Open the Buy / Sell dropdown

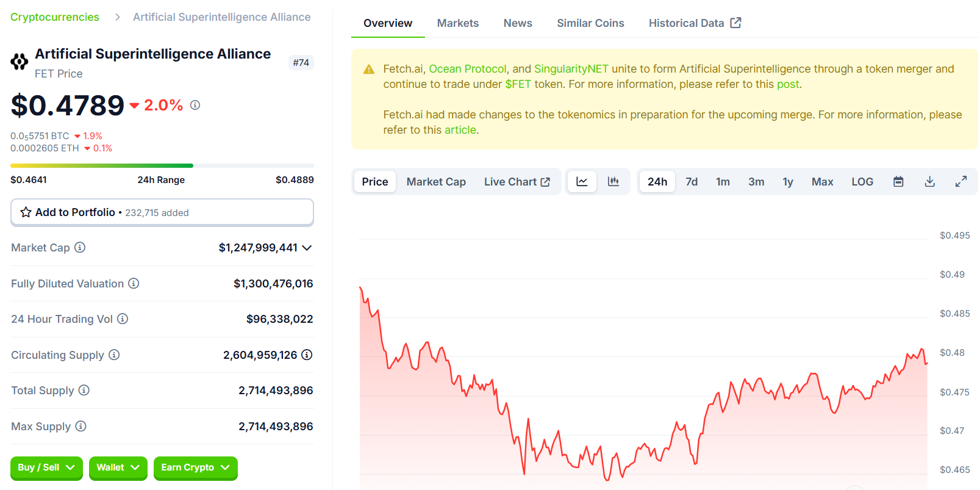46,468
